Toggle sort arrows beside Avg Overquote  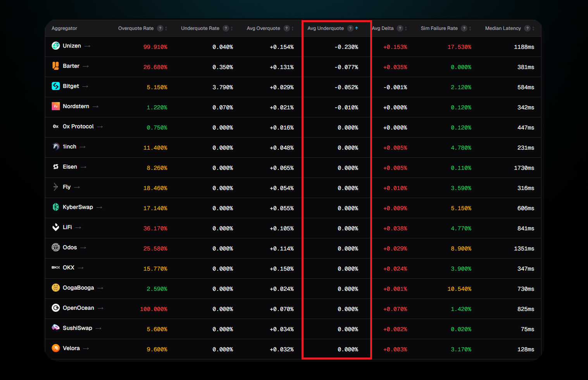pyautogui.click(x=293, y=28)
